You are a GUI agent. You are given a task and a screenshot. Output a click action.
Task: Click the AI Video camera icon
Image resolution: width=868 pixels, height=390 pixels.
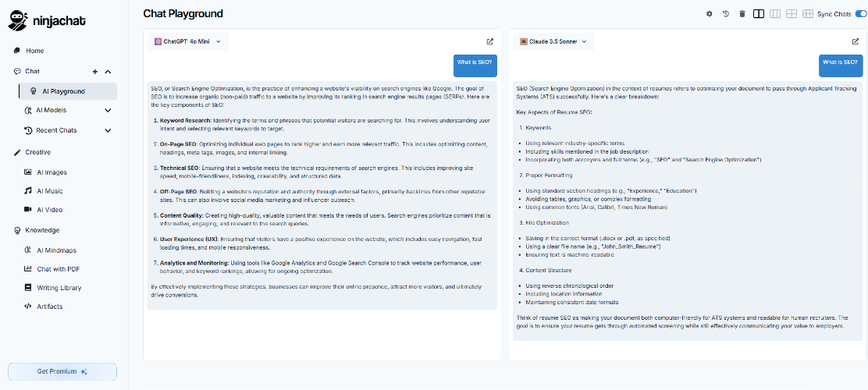pyautogui.click(x=28, y=210)
